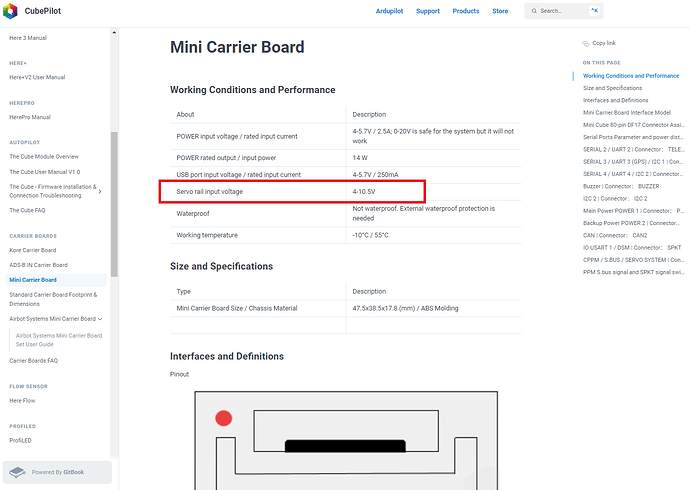
Task: Collapse Airbot Systems Mini Carrier Board section
Action: [x=100, y=319]
